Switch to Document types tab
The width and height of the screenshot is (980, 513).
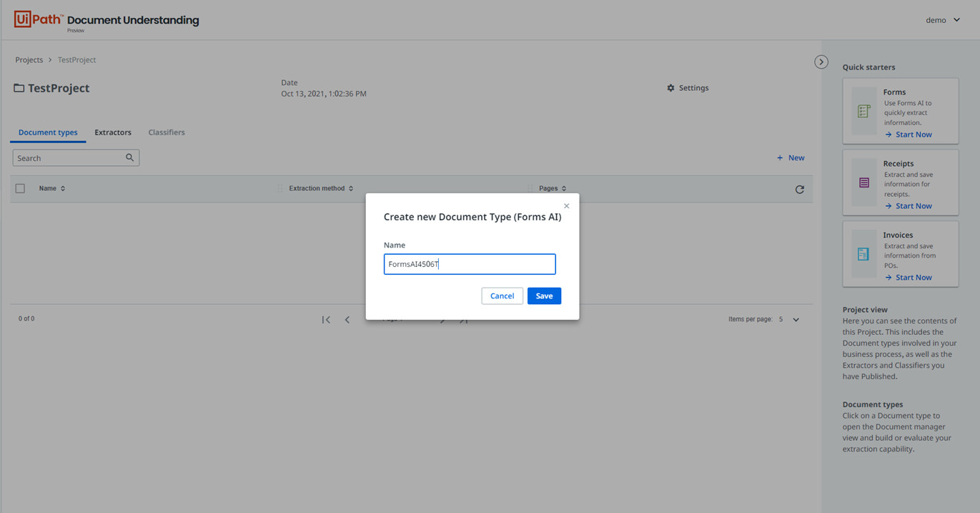(x=48, y=132)
